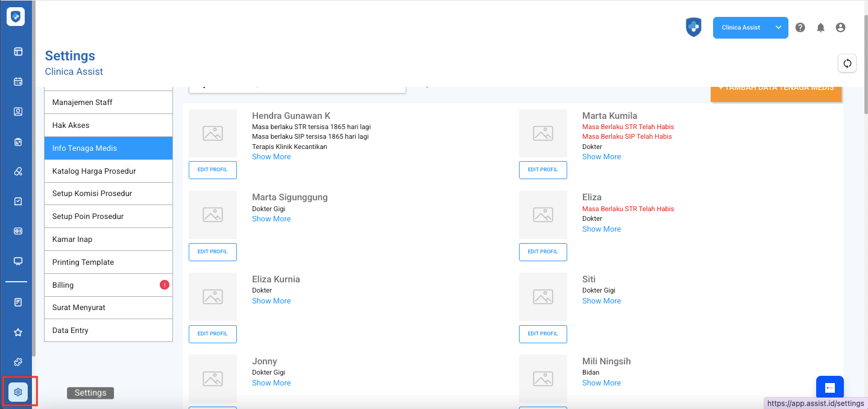
Task: Open the star icon in left sidebar
Action: [x=18, y=332]
